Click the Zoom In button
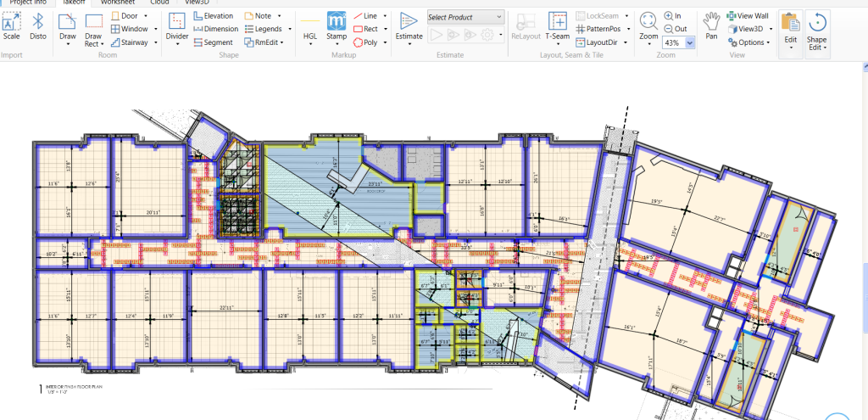Viewport: 868px width, 420px height. (x=673, y=16)
